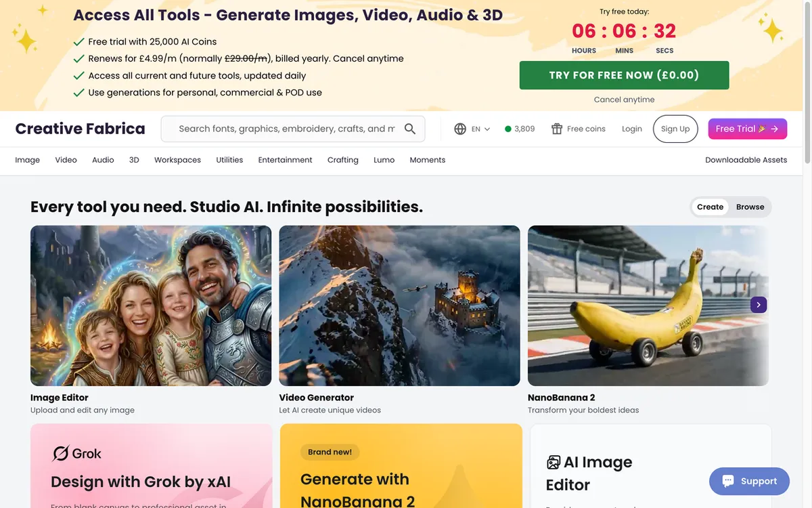
Task: Click the Grok logo on the pink card
Action: (x=77, y=453)
